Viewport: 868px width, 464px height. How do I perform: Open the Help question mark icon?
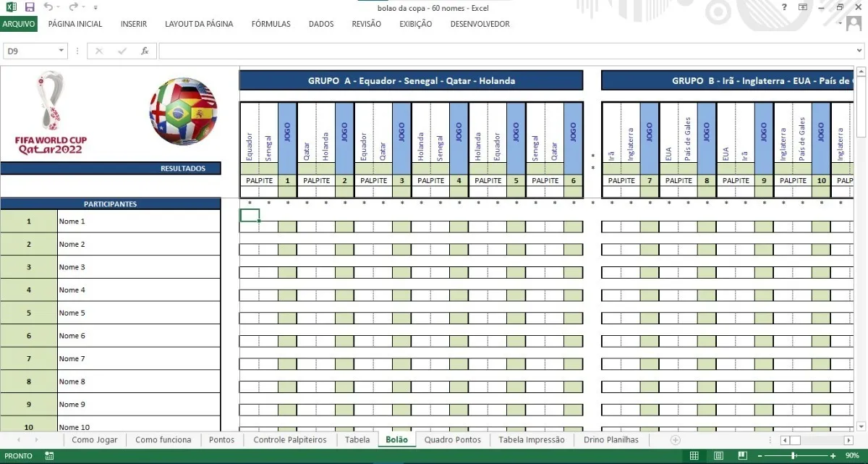point(785,7)
